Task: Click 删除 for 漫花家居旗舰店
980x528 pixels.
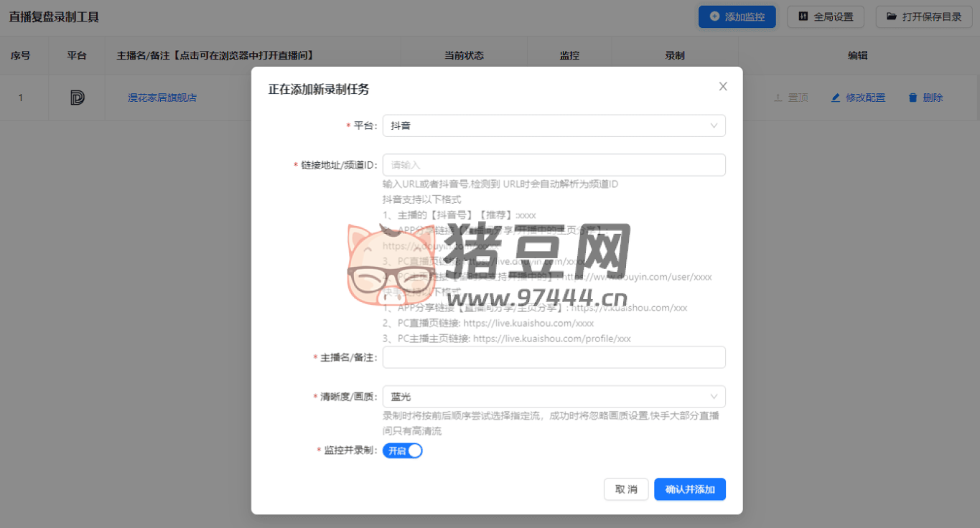Action: [925, 98]
